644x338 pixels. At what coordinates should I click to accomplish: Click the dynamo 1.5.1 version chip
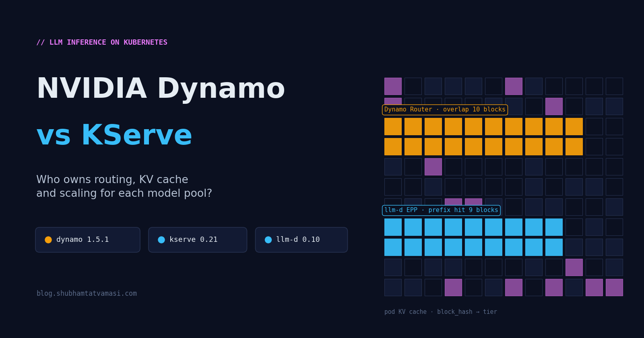[x=88, y=240]
